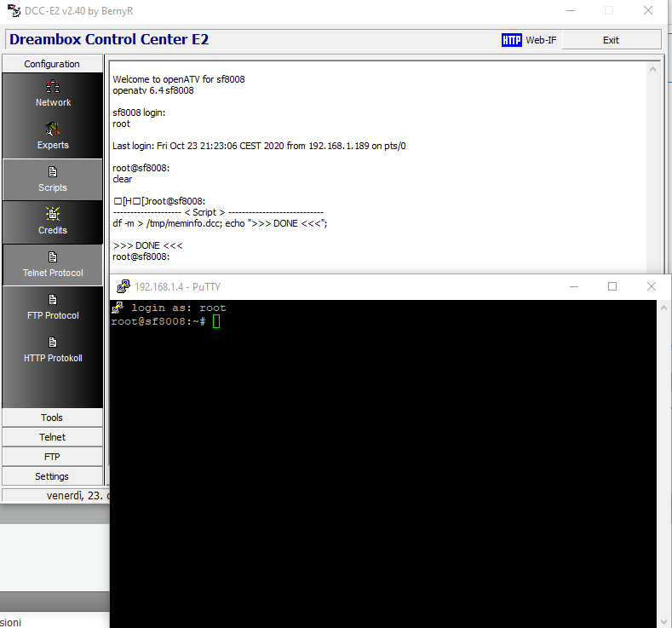Viewport: 672px width, 628px height.
Task: Select the Scripts sidebar item
Action: (53, 179)
